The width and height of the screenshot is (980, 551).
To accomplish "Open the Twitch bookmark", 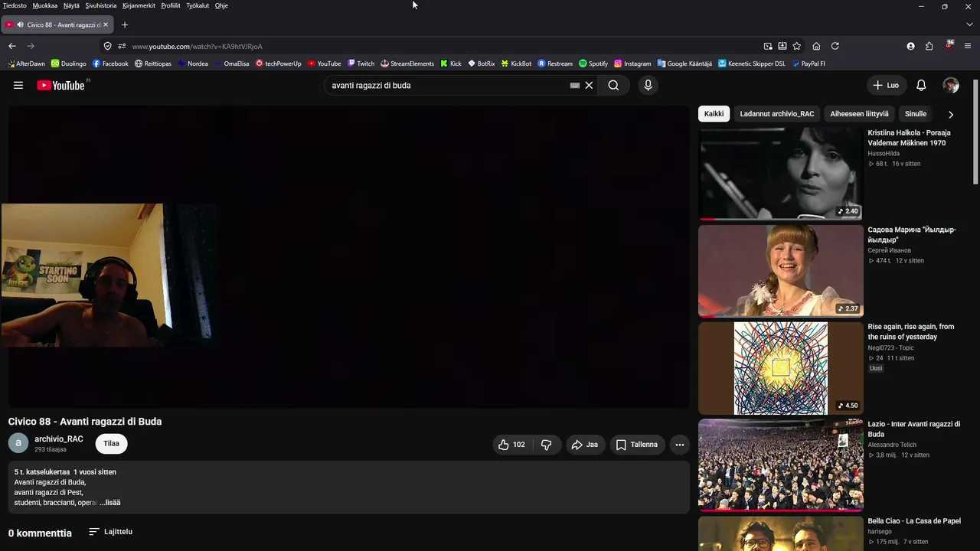I will tap(361, 64).
